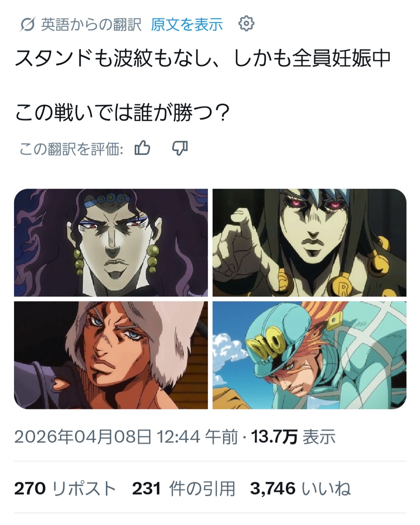Open top-left image of purple-haired character
Screen dimensions: 420x525
click(x=111, y=243)
